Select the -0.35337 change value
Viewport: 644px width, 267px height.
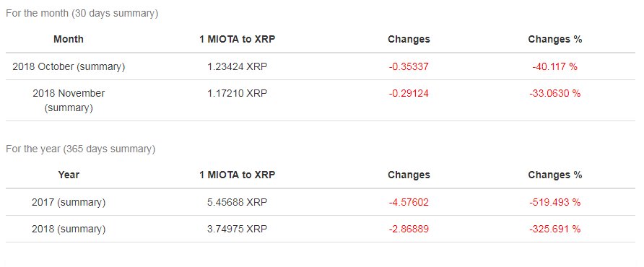tap(409, 66)
